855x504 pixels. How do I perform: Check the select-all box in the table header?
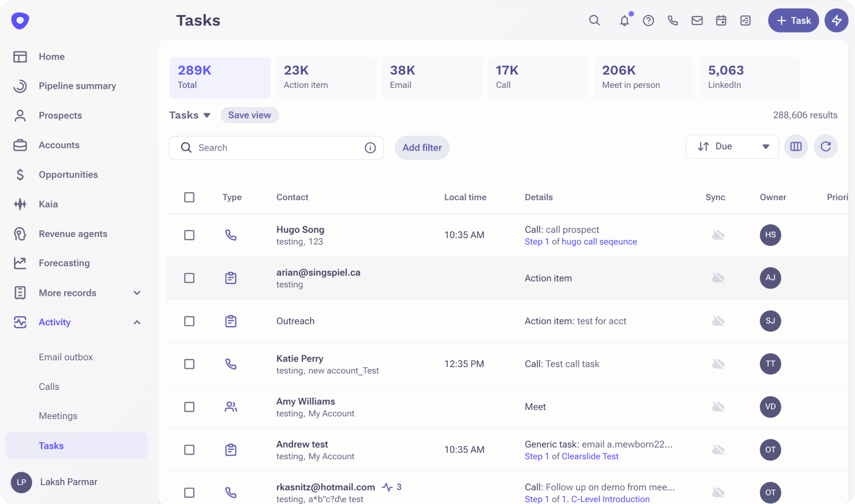(189, 197)
